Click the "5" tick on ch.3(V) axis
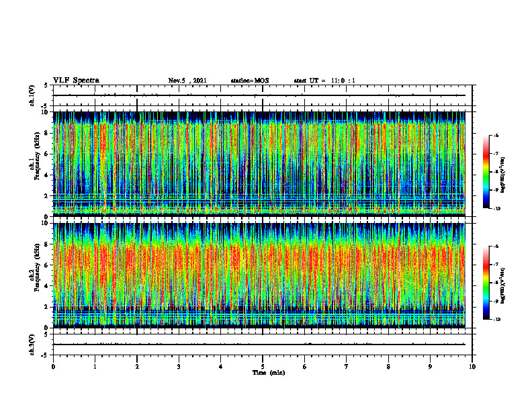532x411 pixels. pyautogui.click(x=46, y=334)
